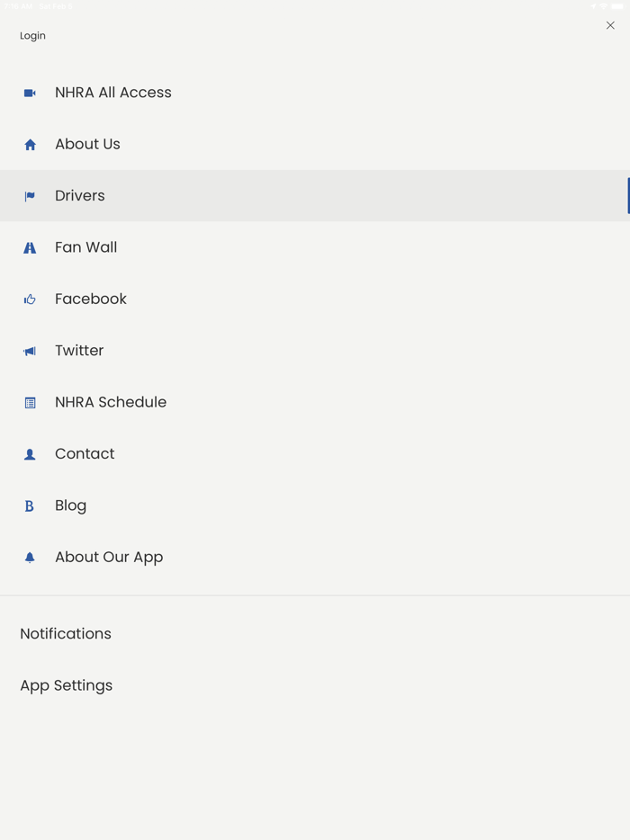Click the list icon beside NHRA Schedule
The image size is (630, 840).
click(30, 403)
